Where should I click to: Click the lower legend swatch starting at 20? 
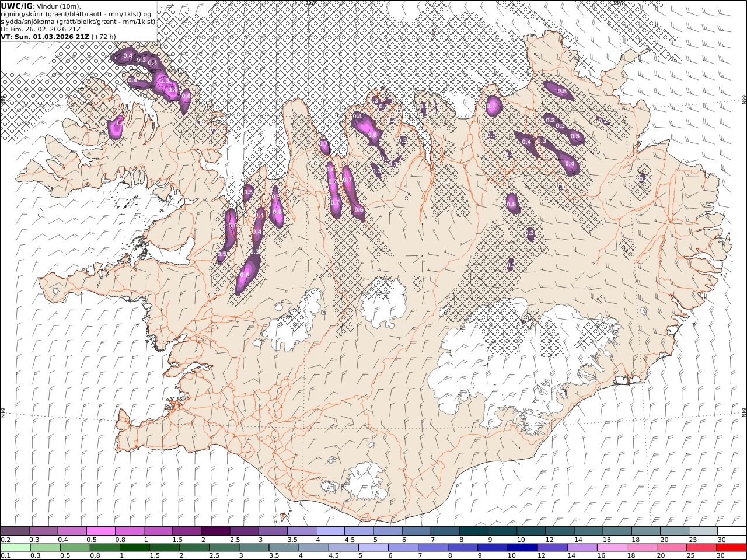click(671, 547)
